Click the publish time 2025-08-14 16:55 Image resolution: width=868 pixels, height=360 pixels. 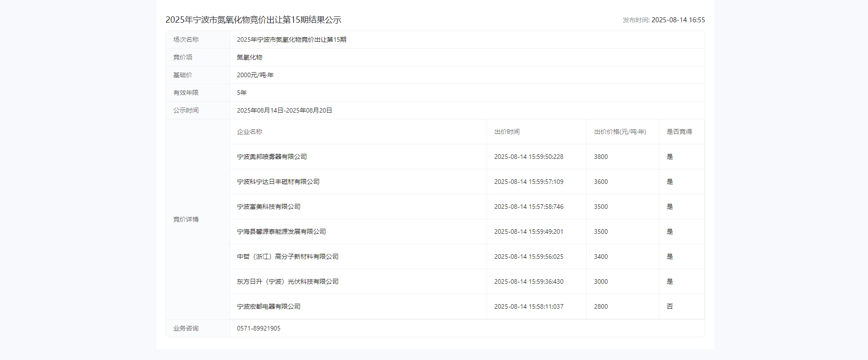678,20
